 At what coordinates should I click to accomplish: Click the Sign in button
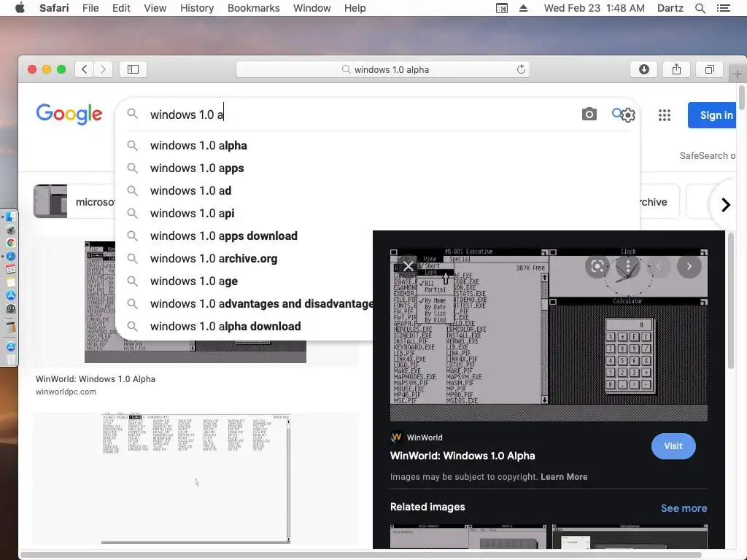click(x=712, y=115)
